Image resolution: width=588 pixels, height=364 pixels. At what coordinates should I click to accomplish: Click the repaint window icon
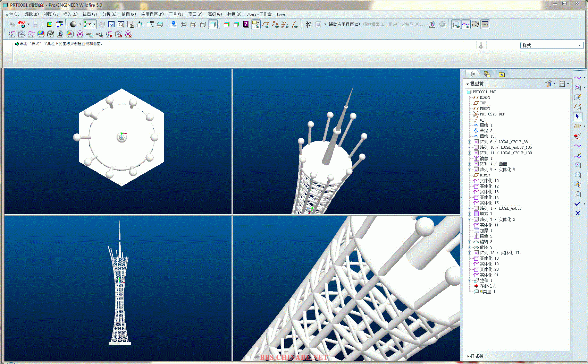tap(111, 24)
